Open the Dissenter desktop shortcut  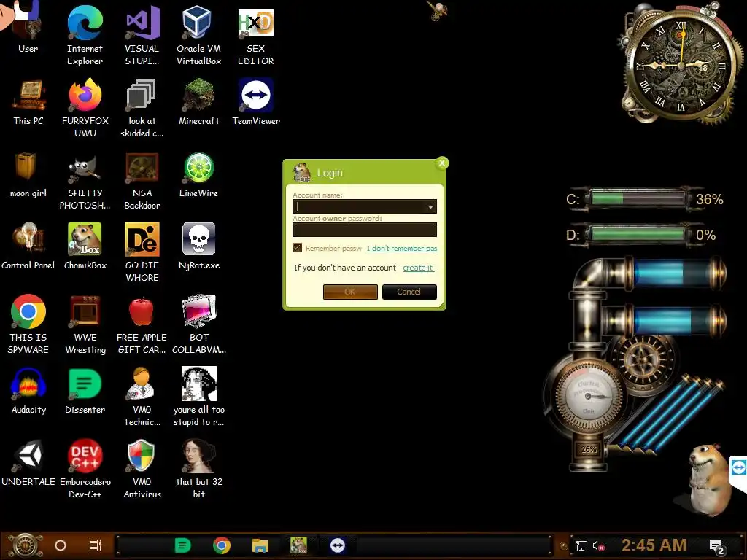(x=85, y=391)
